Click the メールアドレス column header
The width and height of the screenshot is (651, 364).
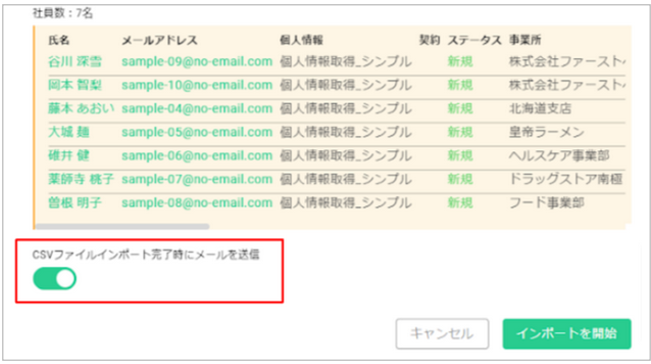click(159, 40)
